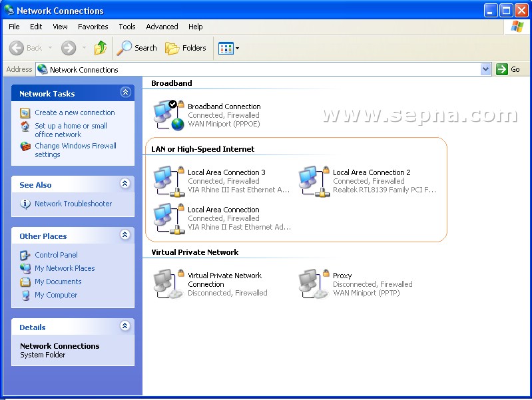Viewport: 532px width, 400px height.
Task: Click the Network Connections title bar icon
Action: click(x=9, y=10)
